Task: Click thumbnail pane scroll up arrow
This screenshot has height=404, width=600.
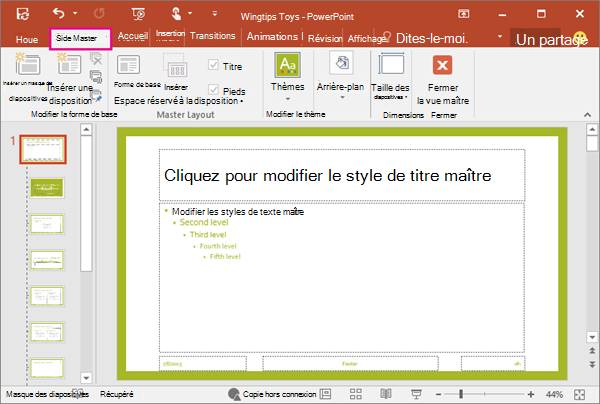Action: coord(86,130)
